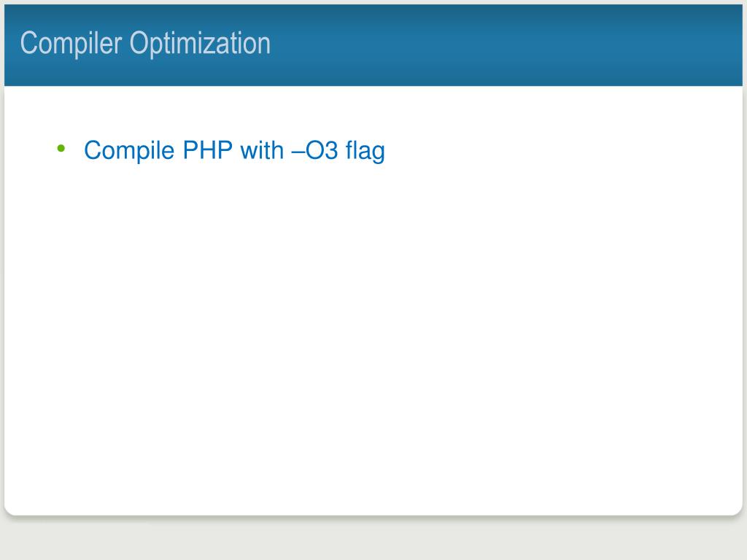The width and height of the screenshot is (747, 560).
Task: Click the en dash before "O3"
Action: pyautogui.click(x=298, y=152)
